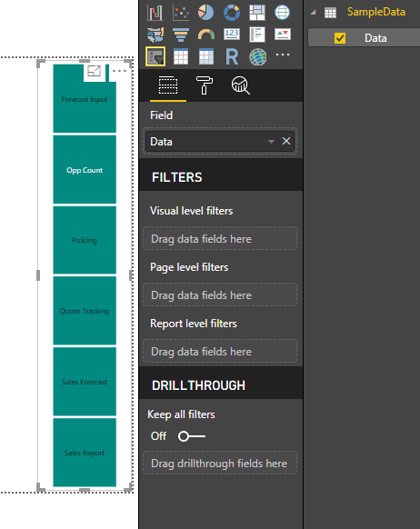420x529 pixels.
Task: Remove the Data field with X
Action: coord(286,141)
